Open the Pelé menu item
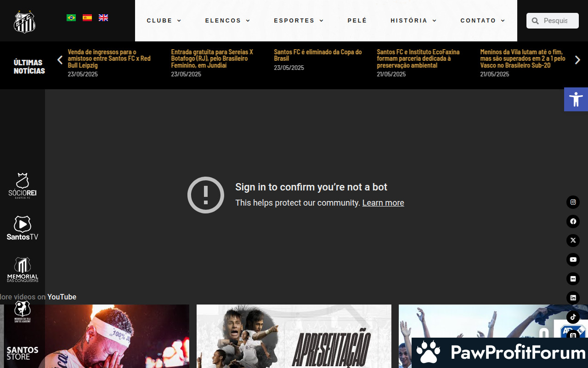This screenshot has height=368, width=588. (x=357, y=21)
